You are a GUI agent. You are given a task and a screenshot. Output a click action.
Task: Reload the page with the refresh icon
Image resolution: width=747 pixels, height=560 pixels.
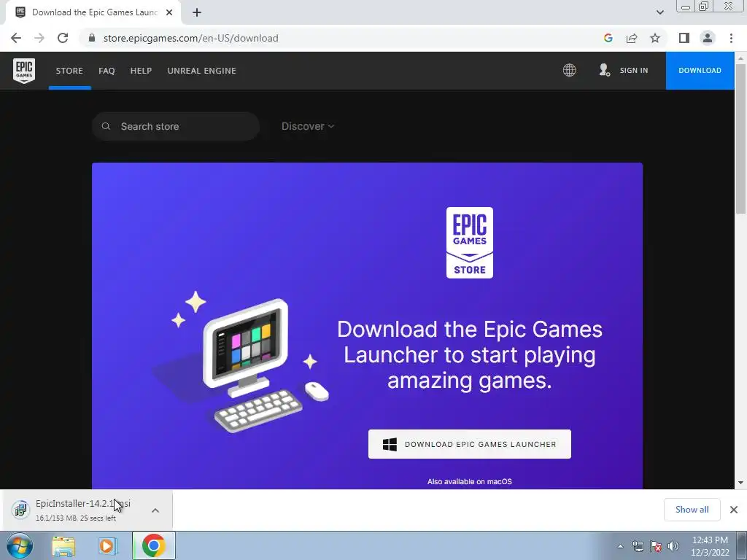pos(63,38)
